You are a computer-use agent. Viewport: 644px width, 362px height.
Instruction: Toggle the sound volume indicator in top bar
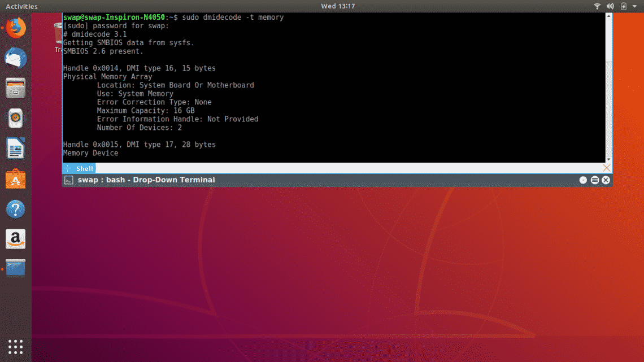tap(610, 6)
